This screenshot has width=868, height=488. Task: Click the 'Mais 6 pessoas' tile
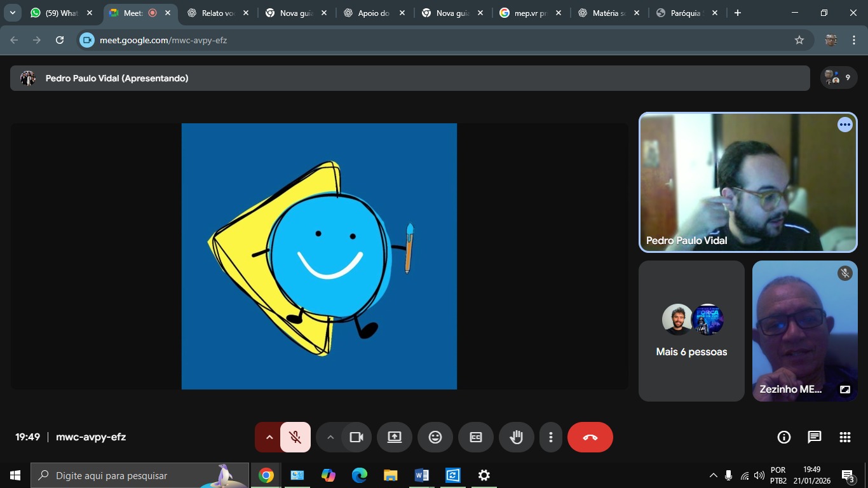[x=691, y=331]
